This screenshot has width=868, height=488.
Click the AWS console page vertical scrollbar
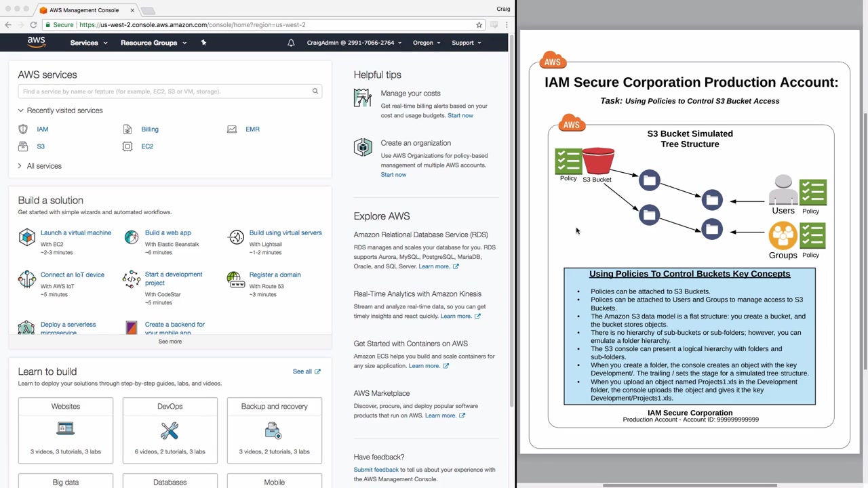[x=512, y=220]
